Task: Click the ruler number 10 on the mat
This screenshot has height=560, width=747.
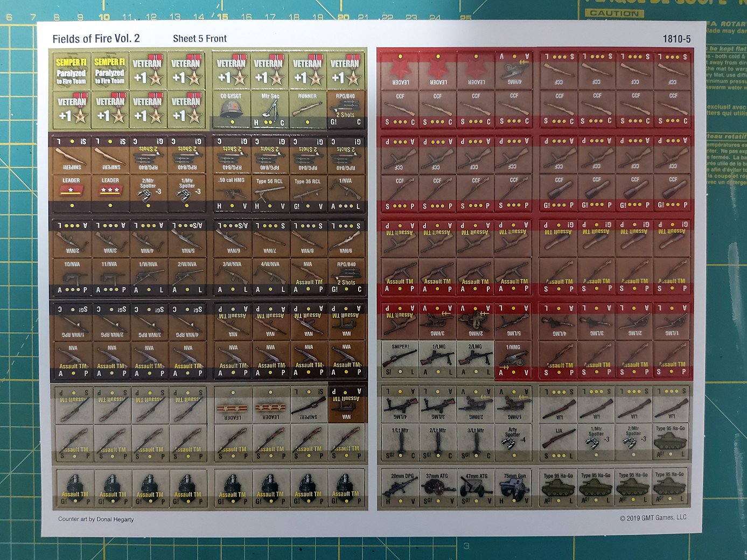Action: click(104, 17)
